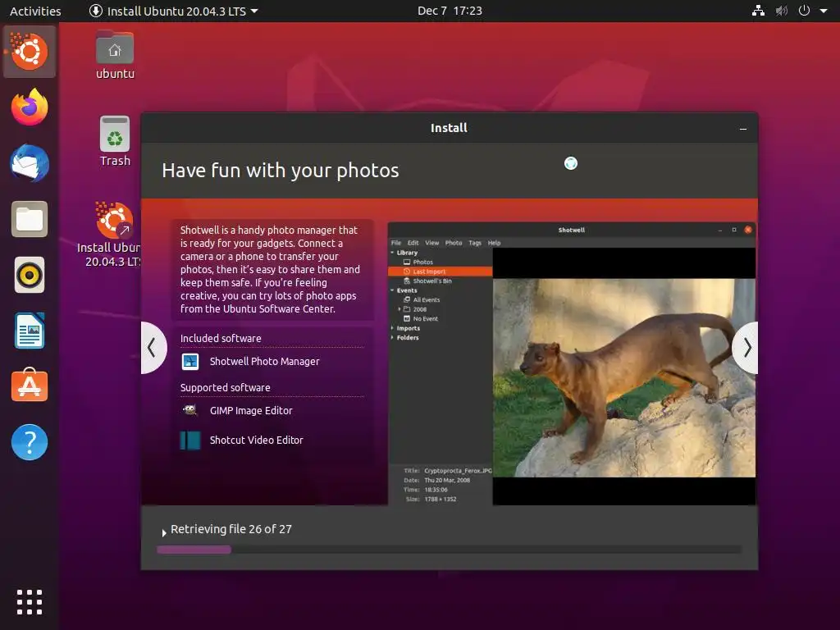Open the Files manager dock icon
Image resolution: width=840 pixels, height=630 pixels.
[x=30, y=219]
